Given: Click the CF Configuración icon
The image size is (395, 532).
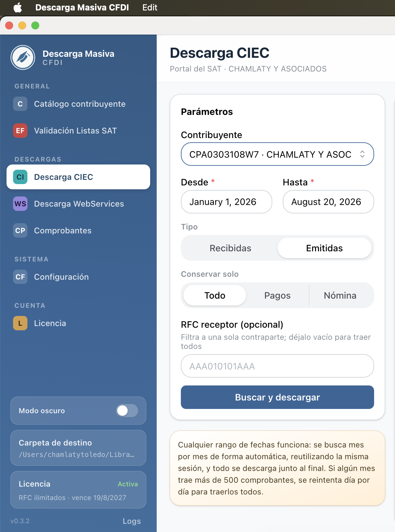Looking at the screenshot, I should 20,277.
